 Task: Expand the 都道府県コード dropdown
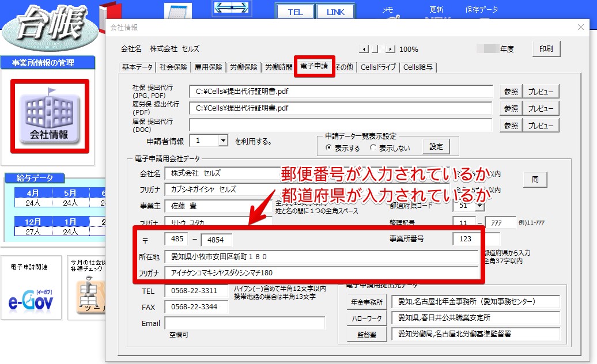(x=479, y=206)
